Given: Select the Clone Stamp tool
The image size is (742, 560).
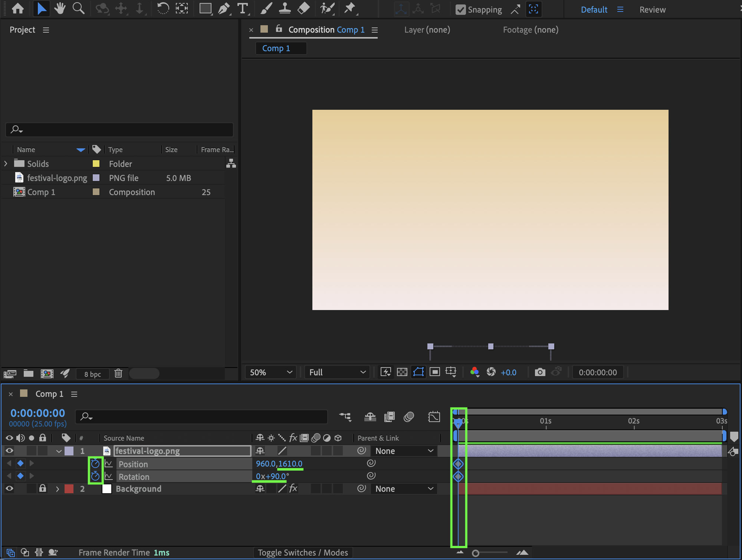Looking at the screenshot, I should pos(285,9).
